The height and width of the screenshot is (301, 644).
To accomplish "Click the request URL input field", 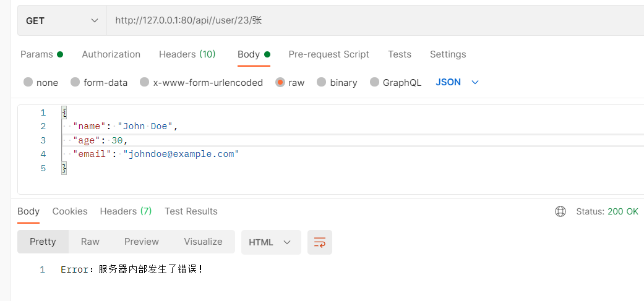I will point(375,20).
